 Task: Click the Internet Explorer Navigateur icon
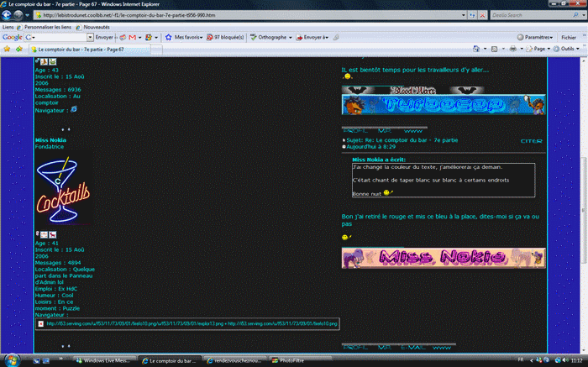click(x=74, y=109)
